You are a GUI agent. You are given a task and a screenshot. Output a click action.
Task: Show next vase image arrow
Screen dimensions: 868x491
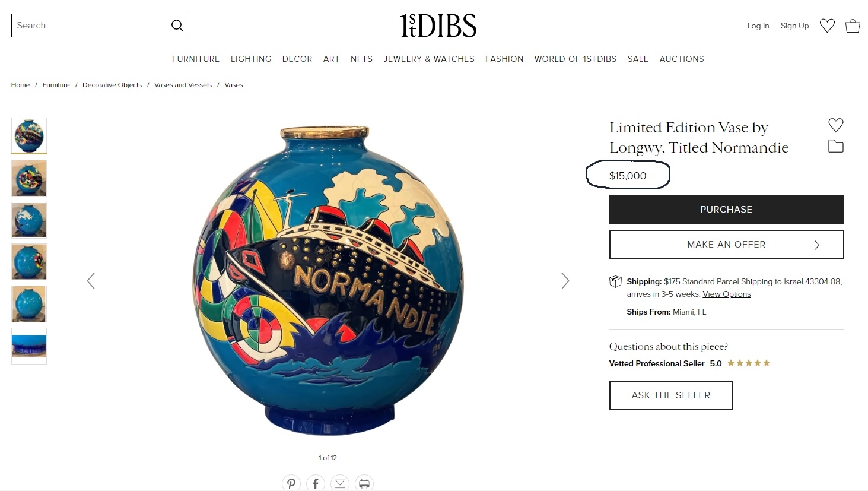565,281
